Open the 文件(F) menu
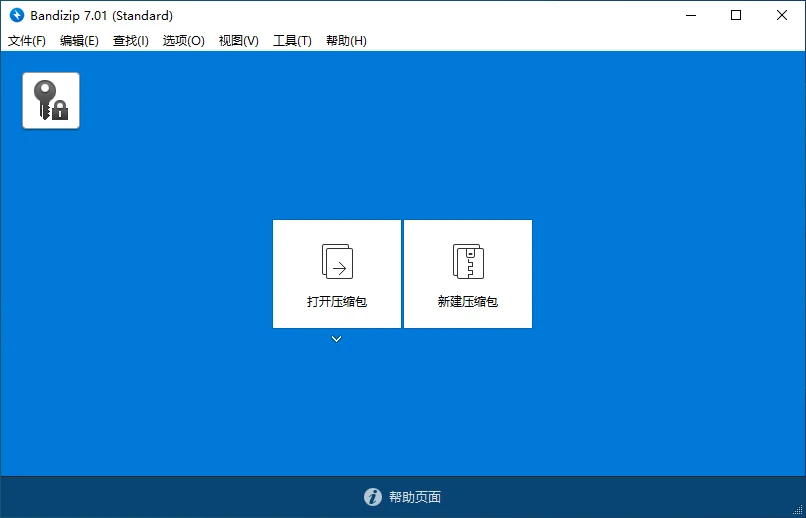The height and width of the screenshot is (518, 806). click(x=27, y=41)
